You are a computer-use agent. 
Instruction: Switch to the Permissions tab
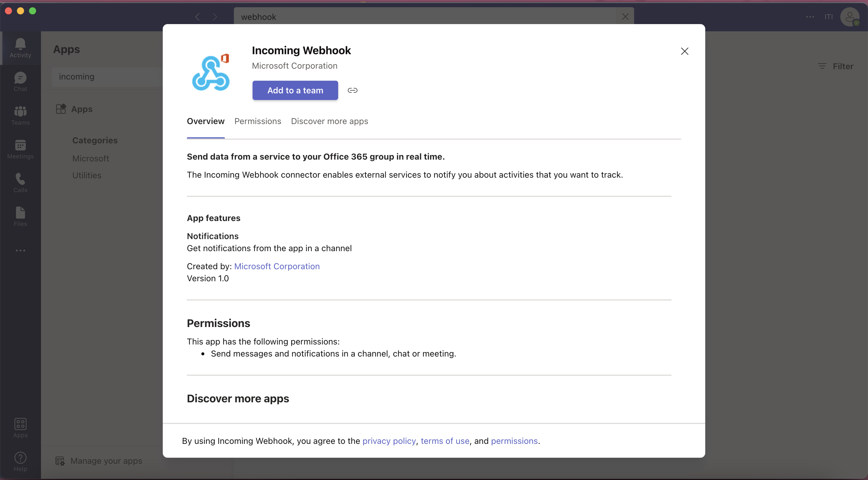(257, 121)
